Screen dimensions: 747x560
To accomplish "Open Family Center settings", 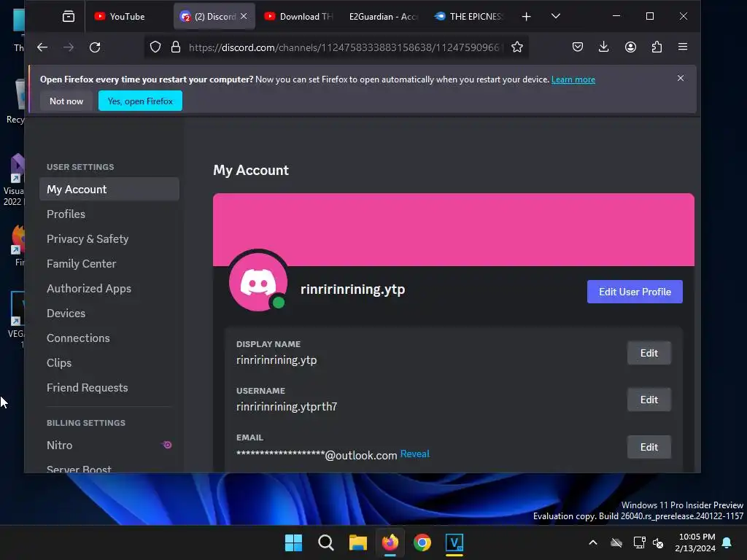I will click(x=109, y=264).
